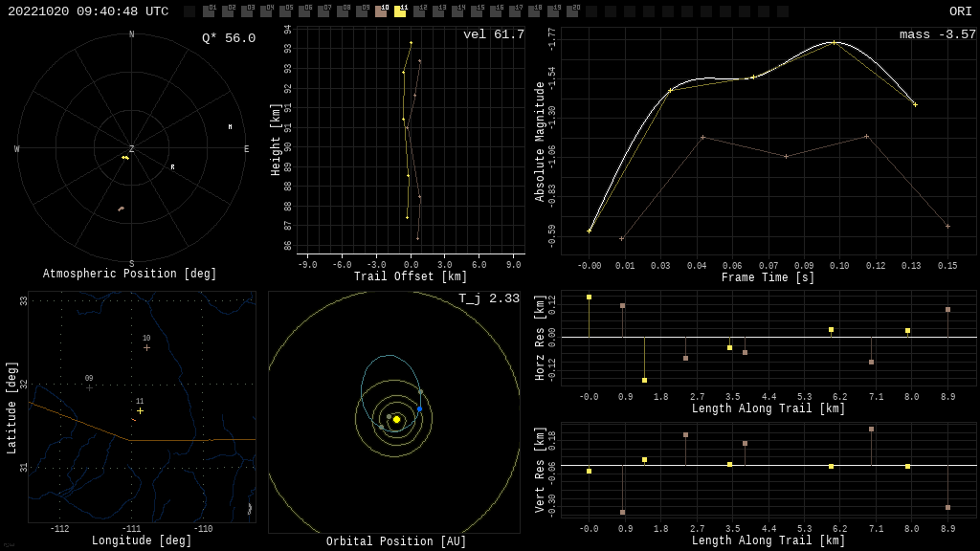
Task: Click the first yellow point in Horz Res plot
Action: (x=589, y=298)
